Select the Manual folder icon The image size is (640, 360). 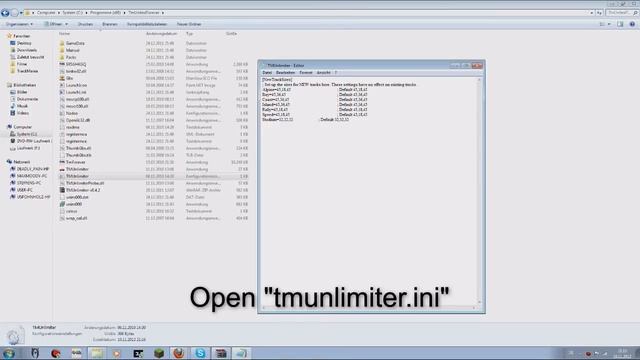(62, 50)
